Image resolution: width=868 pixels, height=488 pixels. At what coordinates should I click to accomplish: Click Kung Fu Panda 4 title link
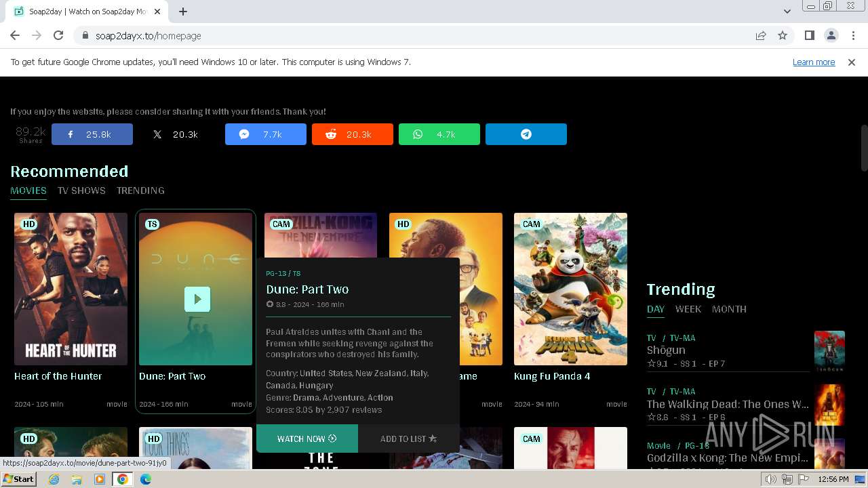pos(552,376)
